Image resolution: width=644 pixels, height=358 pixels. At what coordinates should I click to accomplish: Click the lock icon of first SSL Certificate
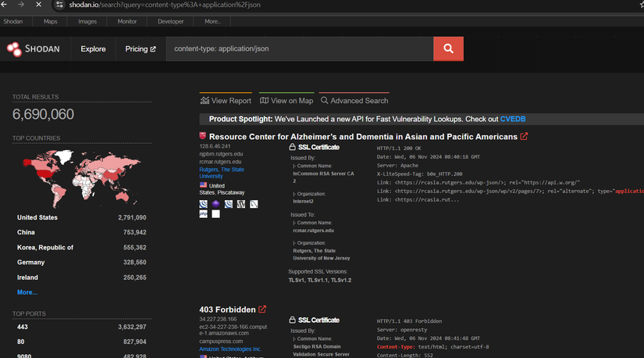pos(292,147)
